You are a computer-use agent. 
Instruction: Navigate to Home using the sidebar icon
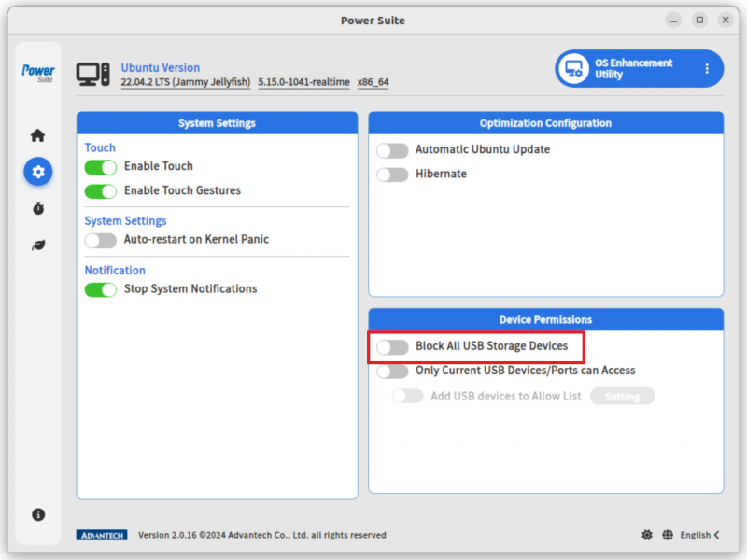(x=37, y=134)
